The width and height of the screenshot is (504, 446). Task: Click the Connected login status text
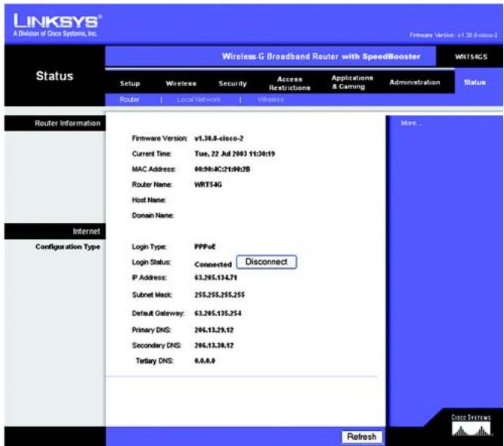click(213, 265)
